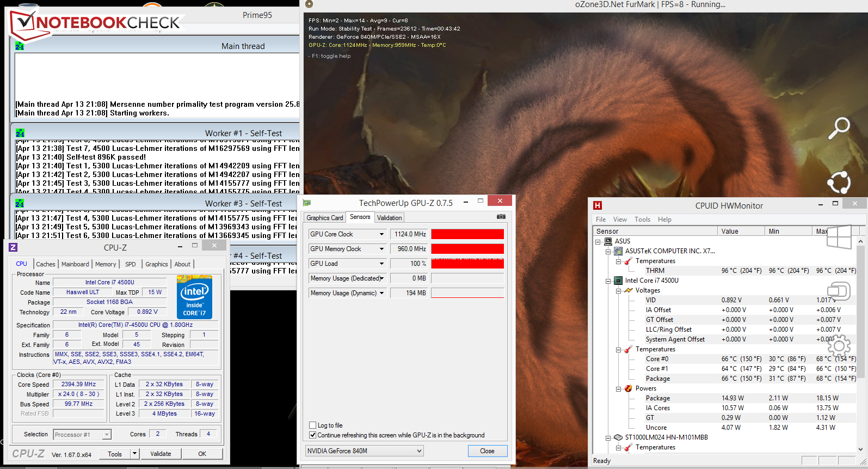Click the ST1000LM024 hard drive icon
The width and height of the screenshot is (868, 469).
click(618, 437)
